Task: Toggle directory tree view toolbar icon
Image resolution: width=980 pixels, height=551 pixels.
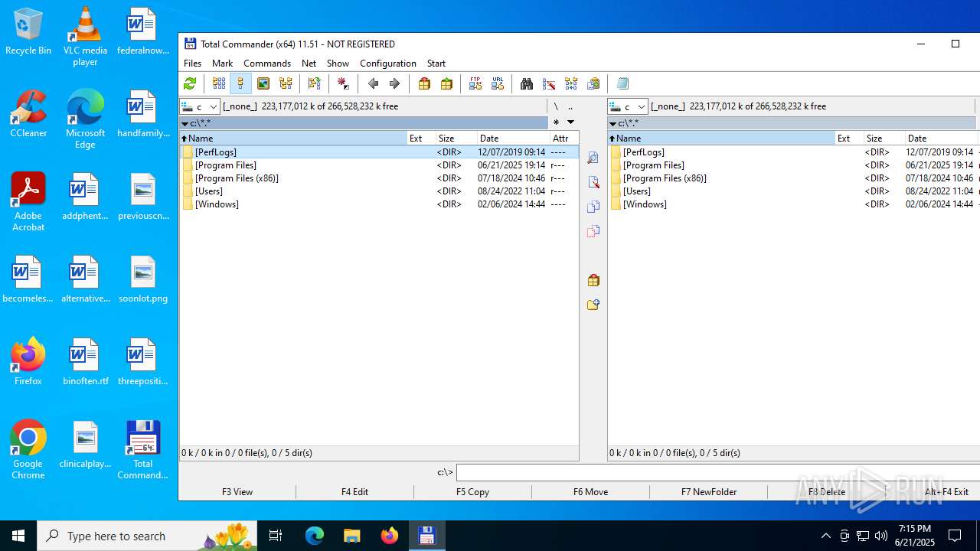Action: point(286,83)
